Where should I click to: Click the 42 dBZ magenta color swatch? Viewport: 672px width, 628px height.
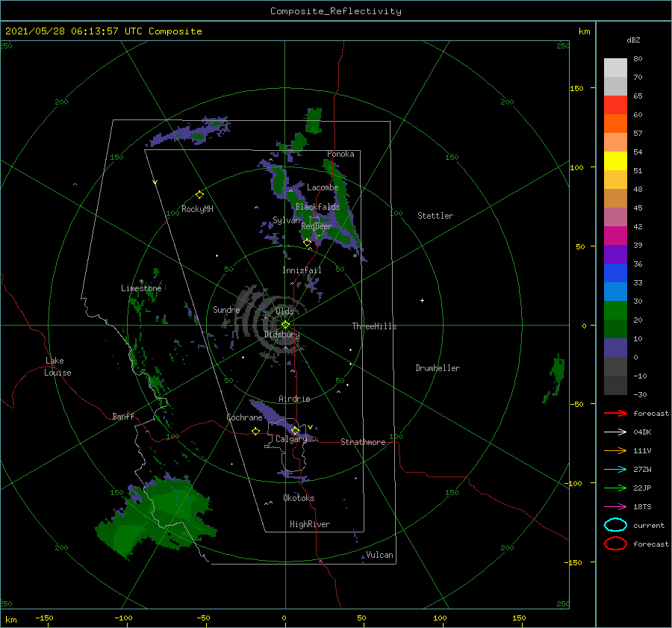click(615, 235)
